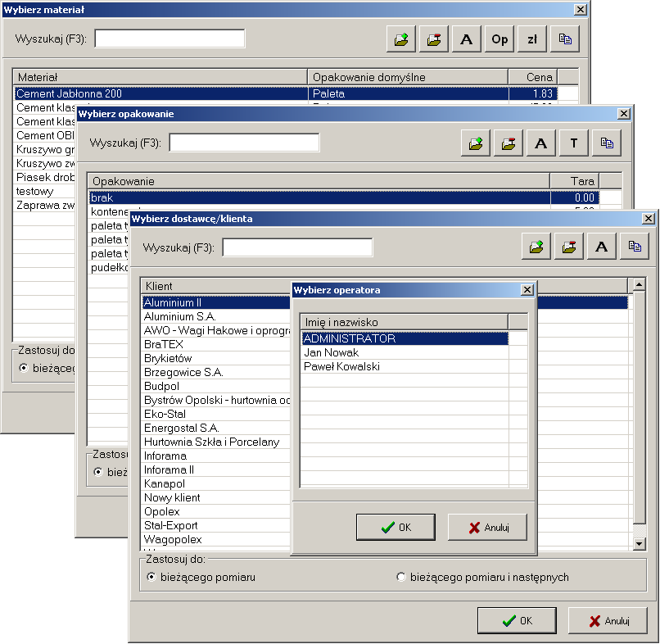Select bieżącego pomiaru radio in client window
This screenshot has width=660, height=644.
coord(151,577)
